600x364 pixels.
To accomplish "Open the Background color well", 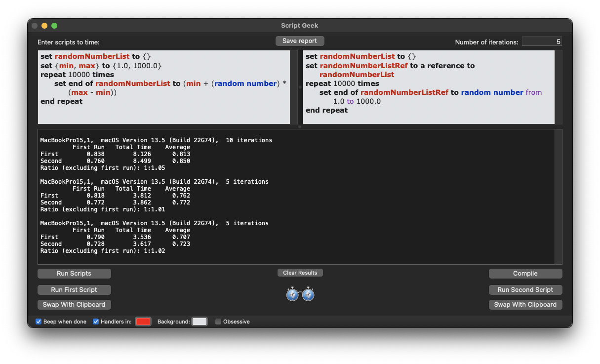I will 200,322.
